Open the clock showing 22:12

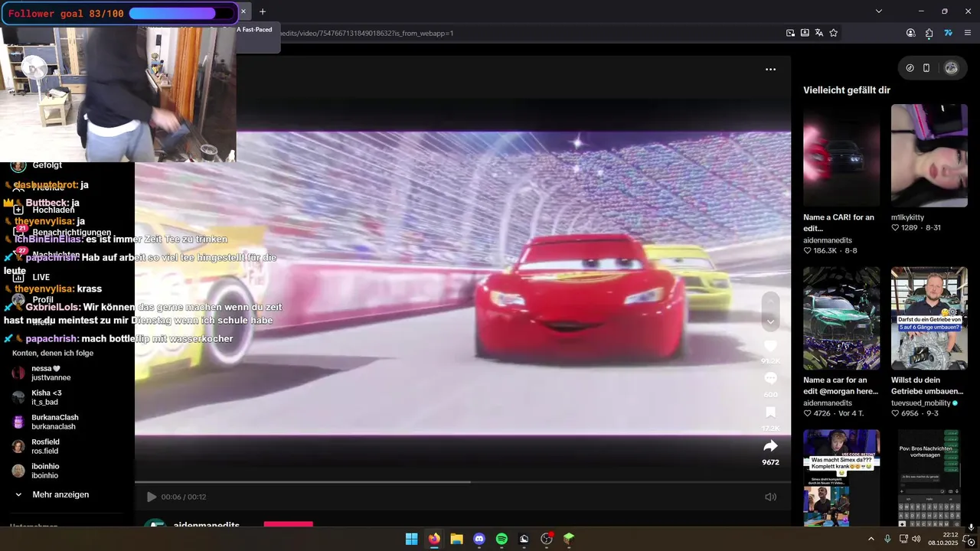[x=943, y=539]
